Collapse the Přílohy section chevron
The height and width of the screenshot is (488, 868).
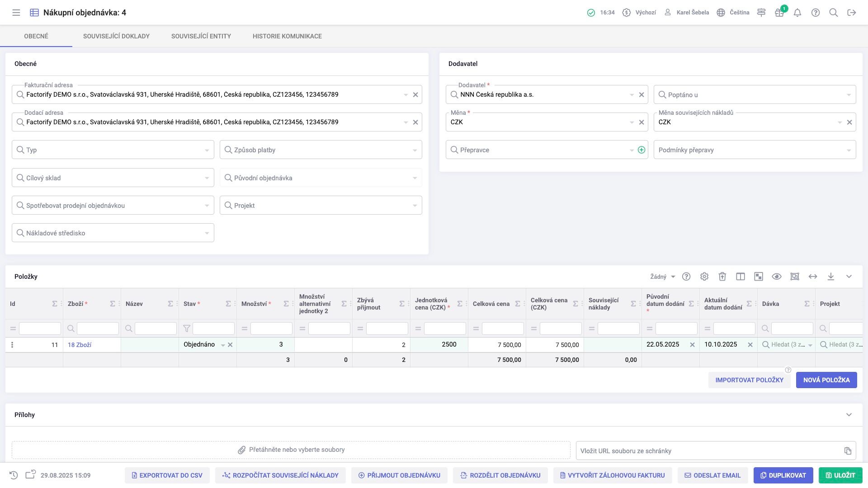tap(849, 415)
